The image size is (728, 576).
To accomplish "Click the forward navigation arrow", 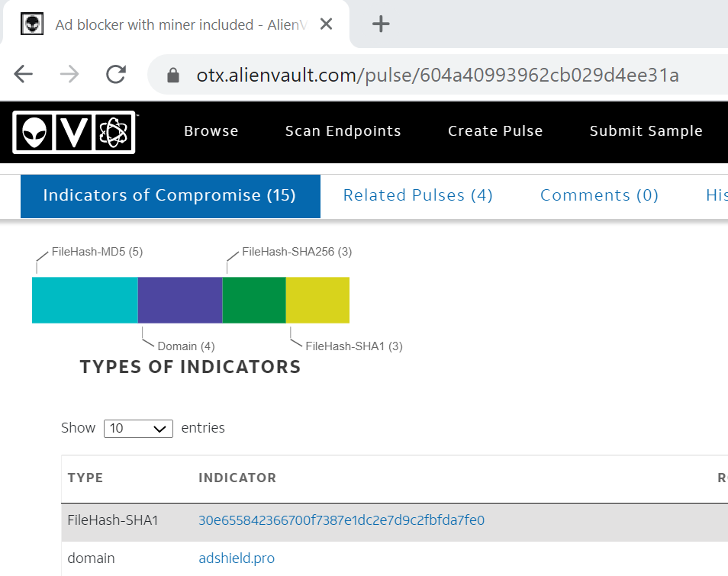I will click(x=69, y=74).
